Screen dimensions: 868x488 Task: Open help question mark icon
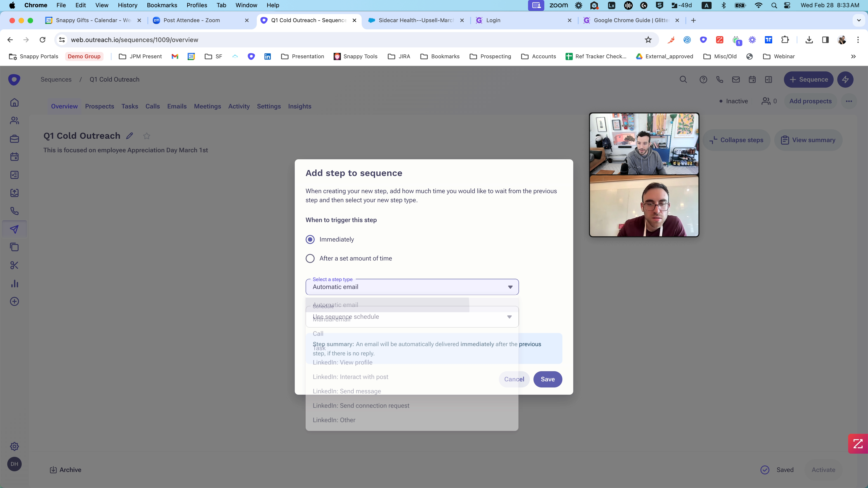(703, 80)
